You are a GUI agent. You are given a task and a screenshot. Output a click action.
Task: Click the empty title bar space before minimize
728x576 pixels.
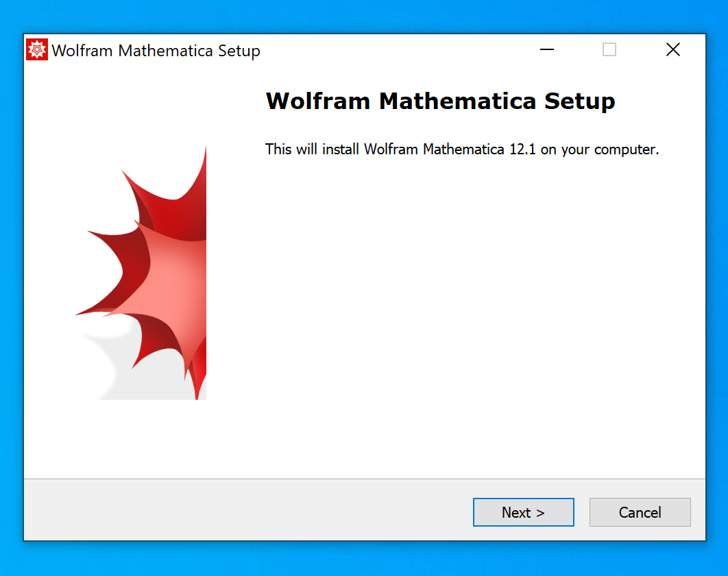[398, 50]
